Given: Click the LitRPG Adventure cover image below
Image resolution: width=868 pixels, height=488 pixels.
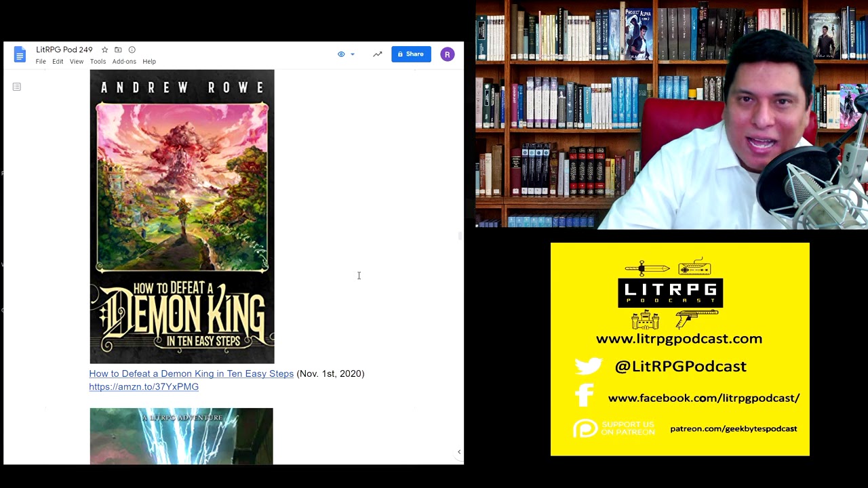Looking at the screenshot, I should [181, 436].
